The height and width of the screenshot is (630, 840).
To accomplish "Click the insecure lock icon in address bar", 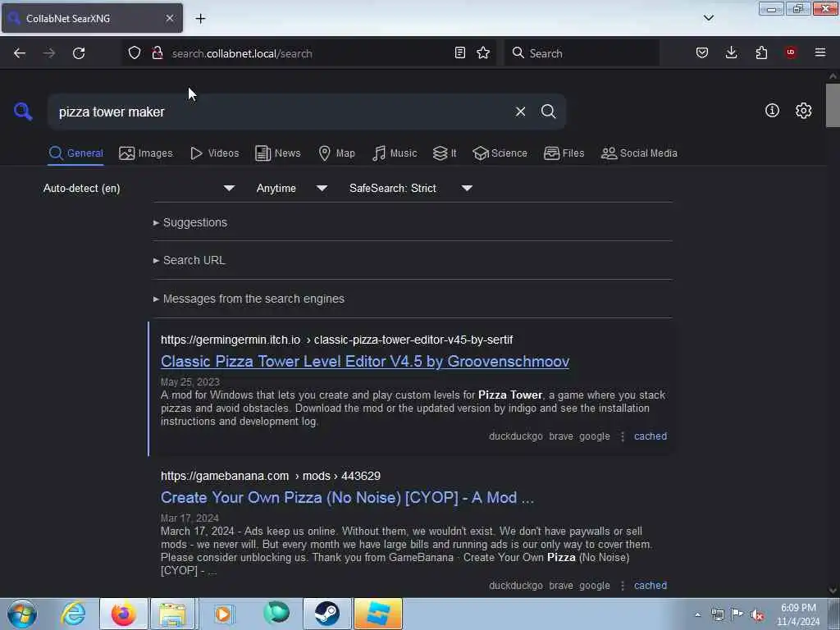I will coord(157,52).
